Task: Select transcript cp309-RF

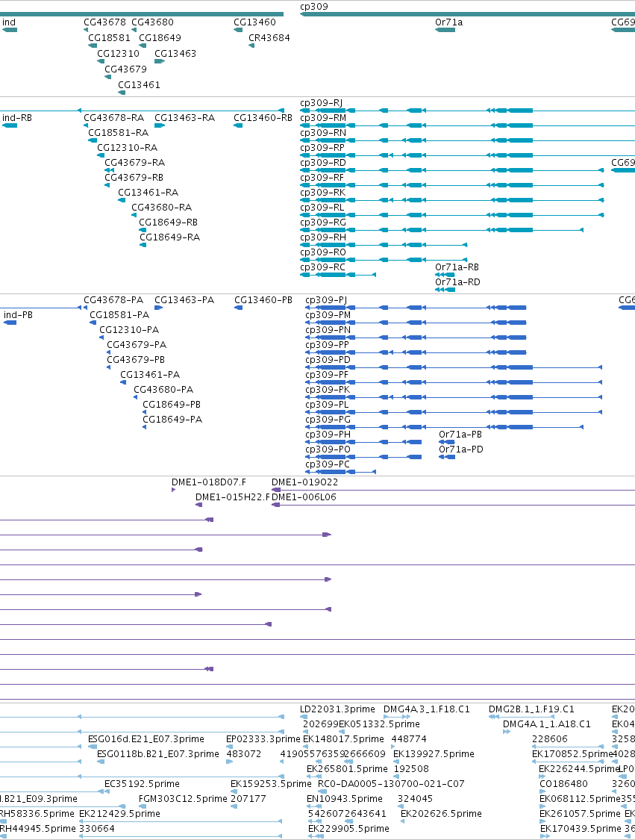Action: pos(322,177)
